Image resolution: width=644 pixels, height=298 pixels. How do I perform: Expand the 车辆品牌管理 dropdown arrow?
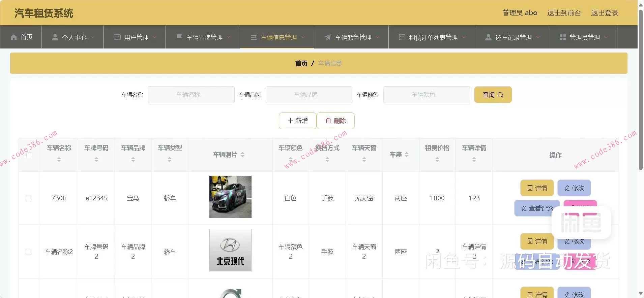pos(229,37)
